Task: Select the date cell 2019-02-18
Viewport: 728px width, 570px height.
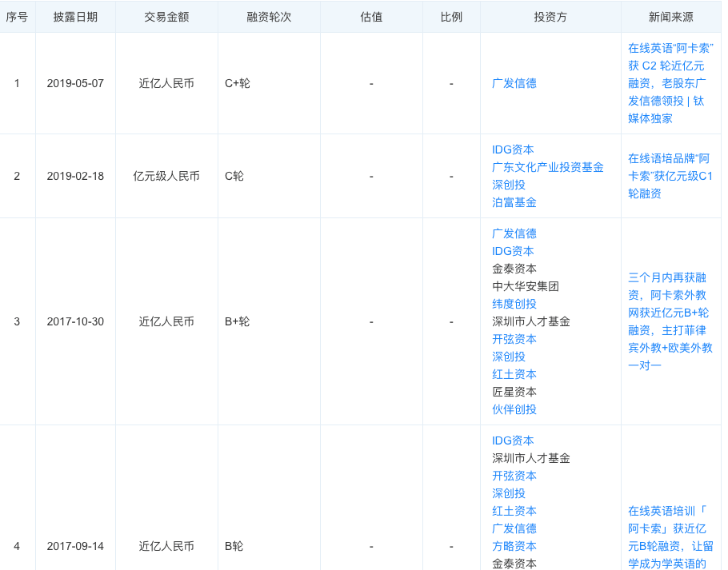Action: click(x=75, y=176)
